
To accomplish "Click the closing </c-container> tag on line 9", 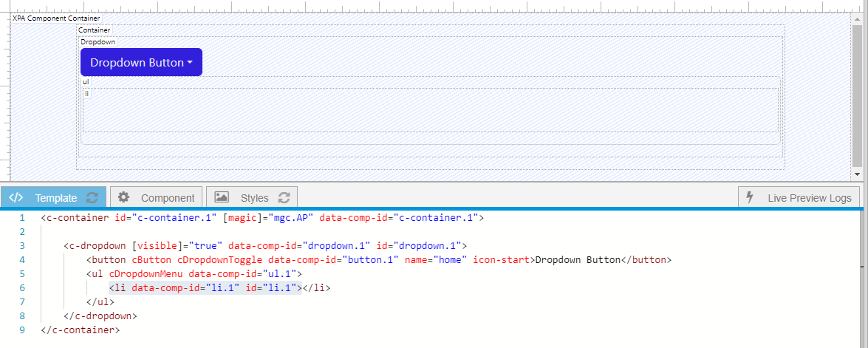I will [81, 330].
